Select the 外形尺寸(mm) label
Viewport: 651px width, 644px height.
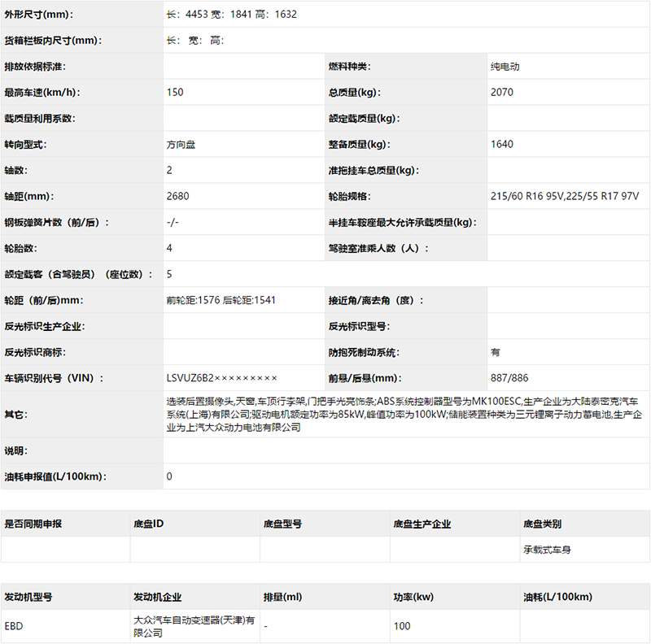click(x=39, y=15)
